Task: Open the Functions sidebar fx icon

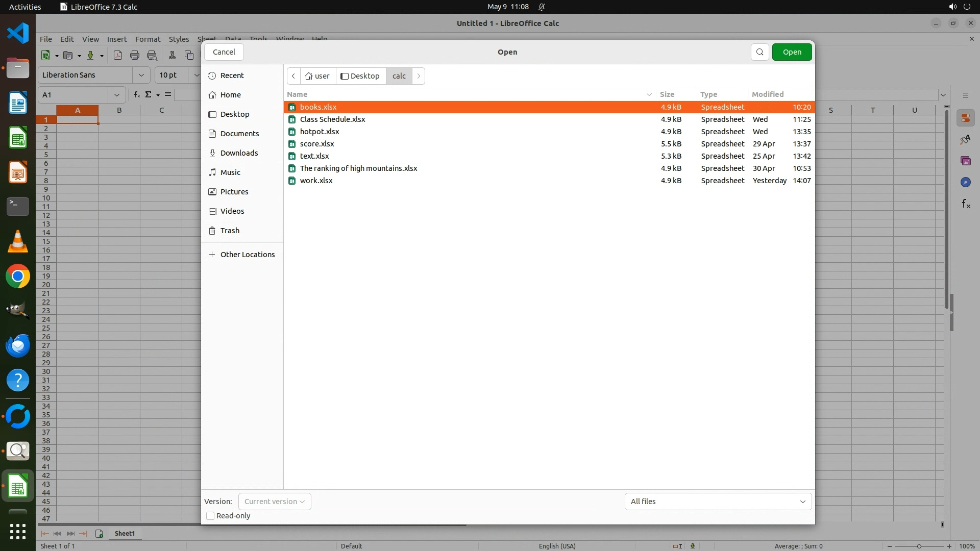Action: click(966, 204)
